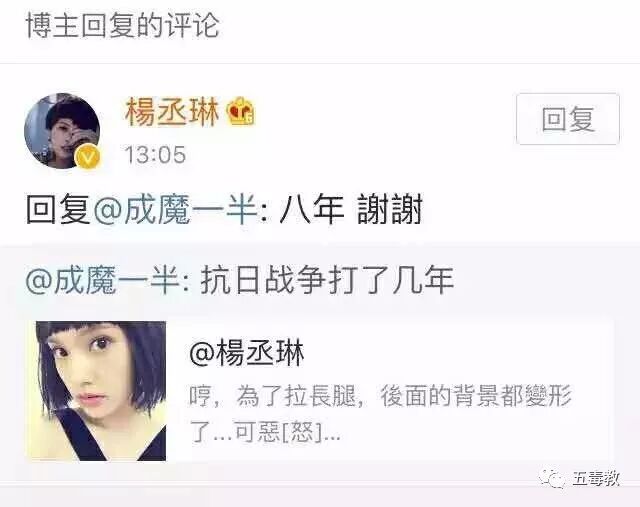Click the 13:05 timestamp

point(155,155)
